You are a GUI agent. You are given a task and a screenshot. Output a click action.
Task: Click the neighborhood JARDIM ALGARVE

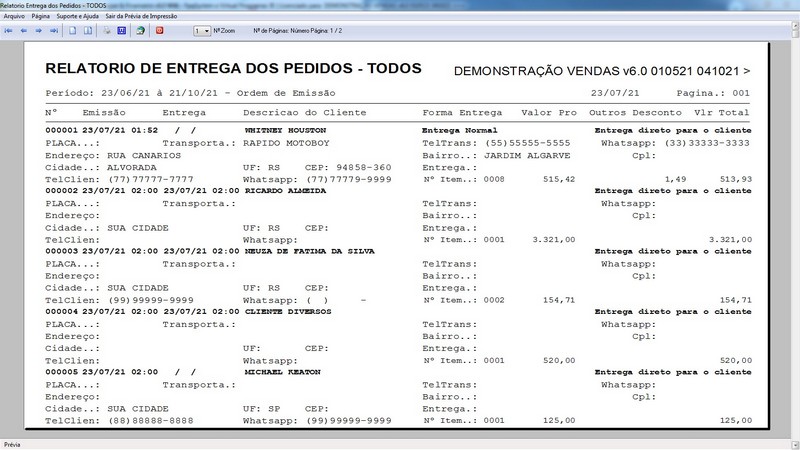click(527, 156)
